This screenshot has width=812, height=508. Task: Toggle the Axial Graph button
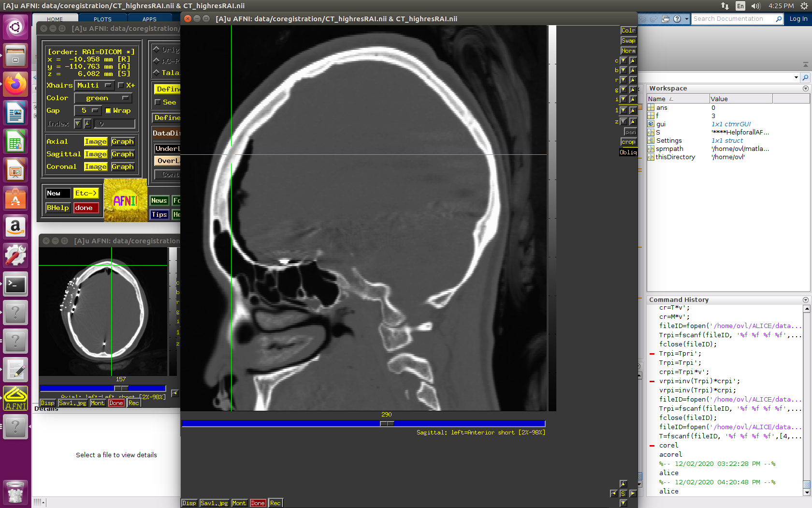[x=123, y=141]
